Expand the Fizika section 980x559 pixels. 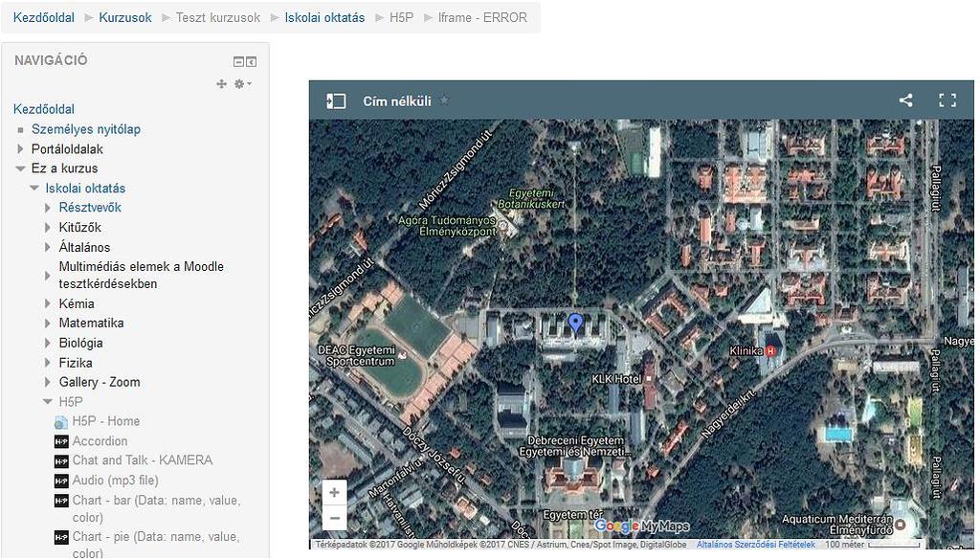(48, 364)
